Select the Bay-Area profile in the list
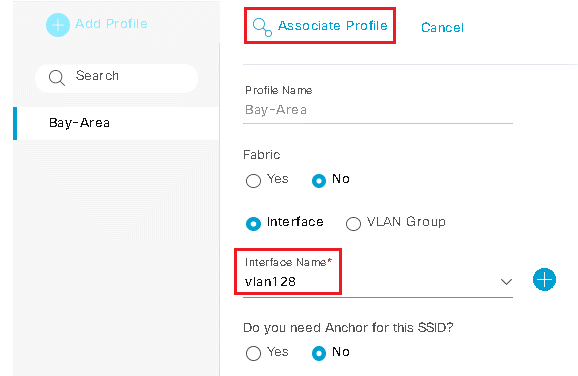Image resolution: width=578 pixels, height=376 pixels. [x=116, y=123]
